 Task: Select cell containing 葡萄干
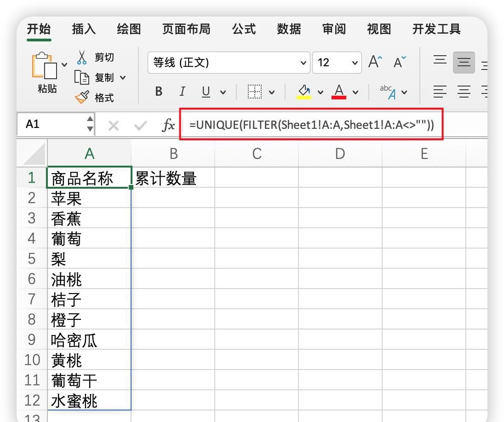[89, 380]
